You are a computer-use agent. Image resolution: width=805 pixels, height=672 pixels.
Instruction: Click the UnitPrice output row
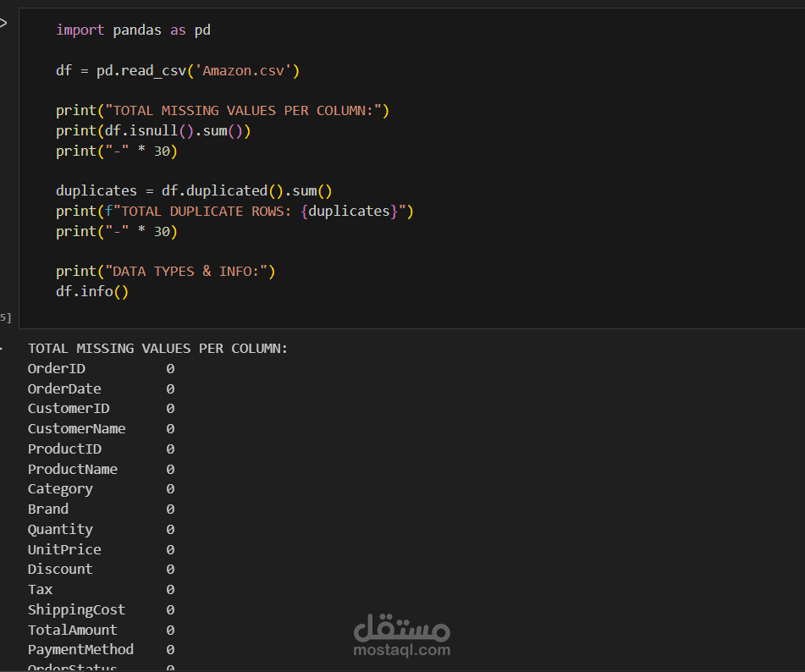(x=64, y=549)
